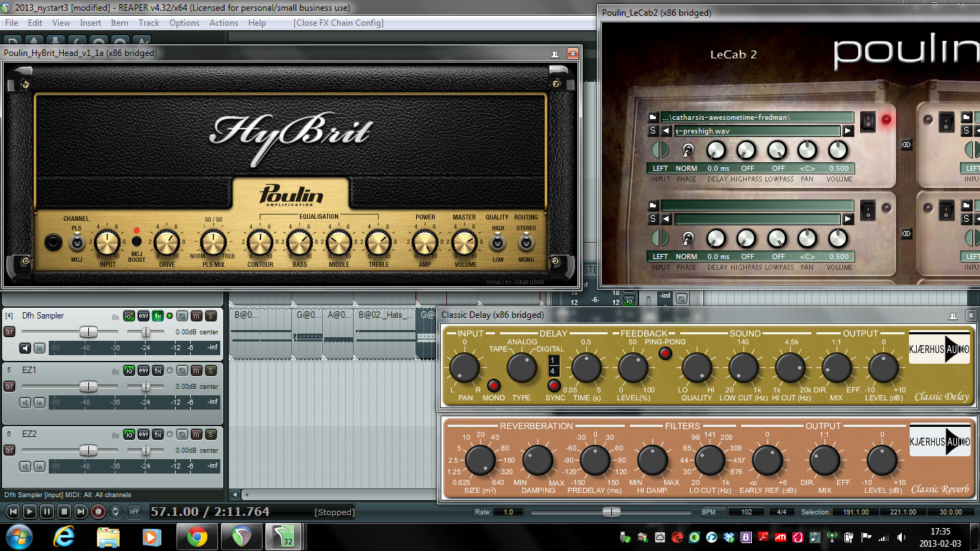Image resolution: width=980 pixels, height=551 pixels.
Task: Flip the Routing Stereo/Mono switch on HyBrit
Action: click(526, 243)
